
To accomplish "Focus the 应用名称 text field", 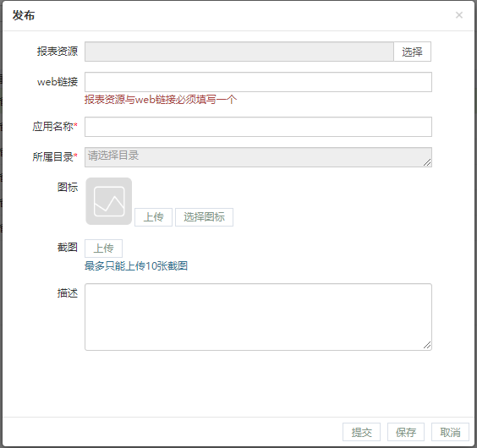I will point(258,127).
